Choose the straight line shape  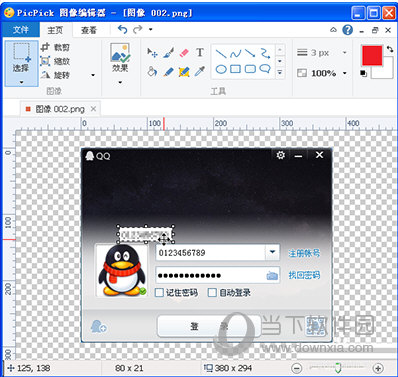click(x=221, y=53)
